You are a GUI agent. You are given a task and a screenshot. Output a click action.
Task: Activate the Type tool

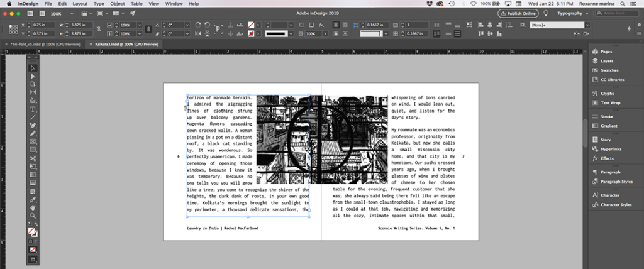33,109
